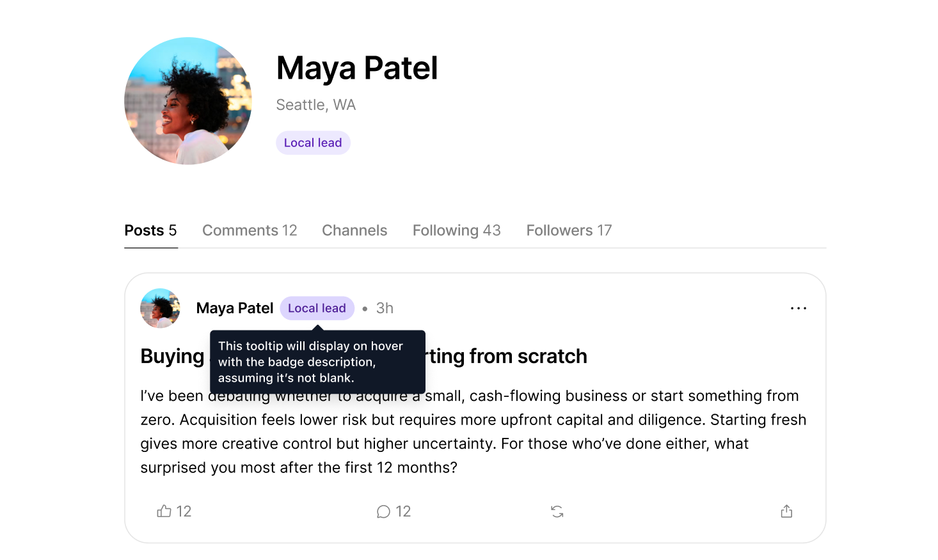Click the like count number 12

pos(184,511)
